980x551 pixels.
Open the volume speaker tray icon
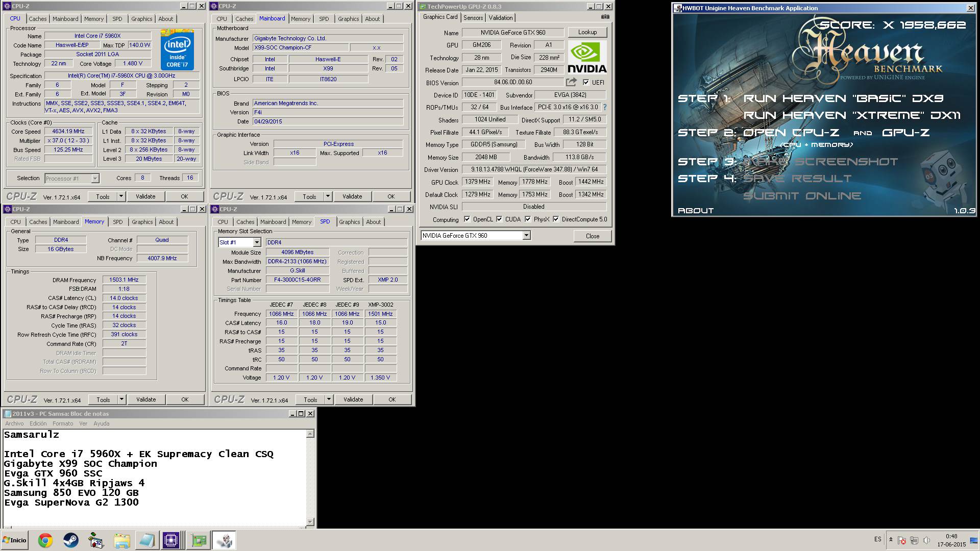[x=926, y=540]
